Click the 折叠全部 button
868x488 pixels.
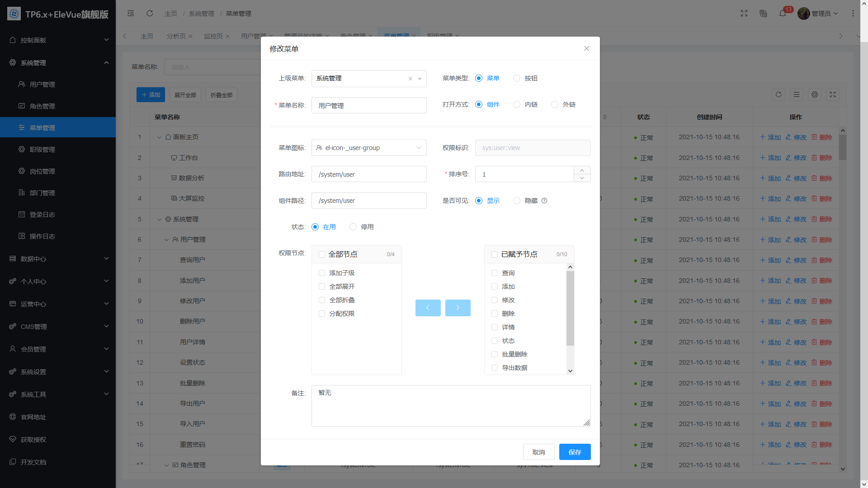tap(222, 95)
